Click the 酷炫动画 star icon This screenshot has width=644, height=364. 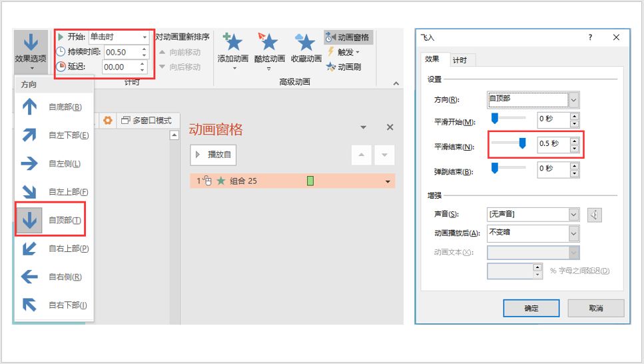269,42
